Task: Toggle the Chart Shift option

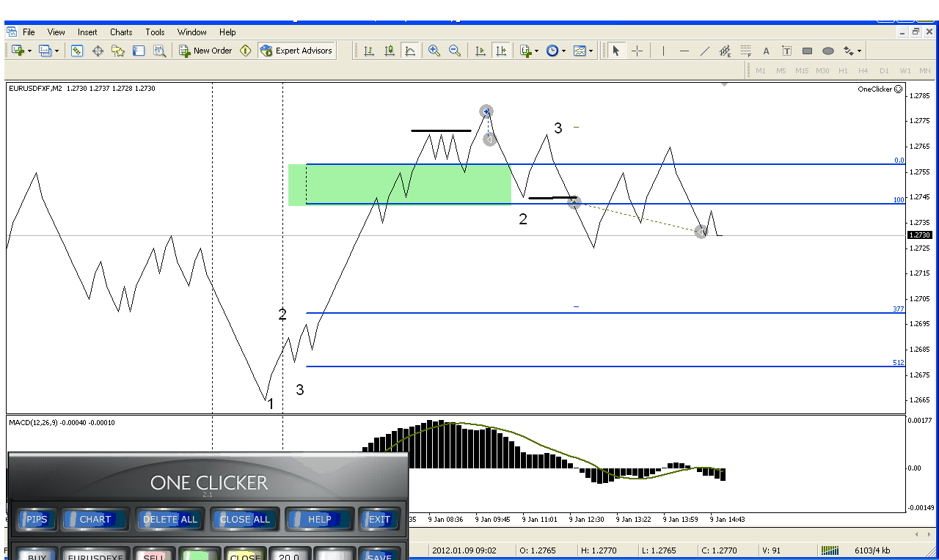Action: [501, 51]
